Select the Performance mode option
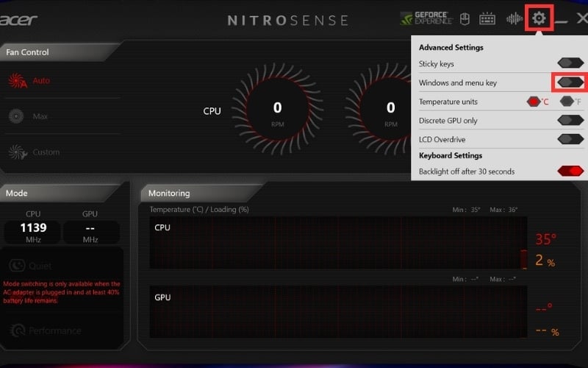 [x=45, y=330]
